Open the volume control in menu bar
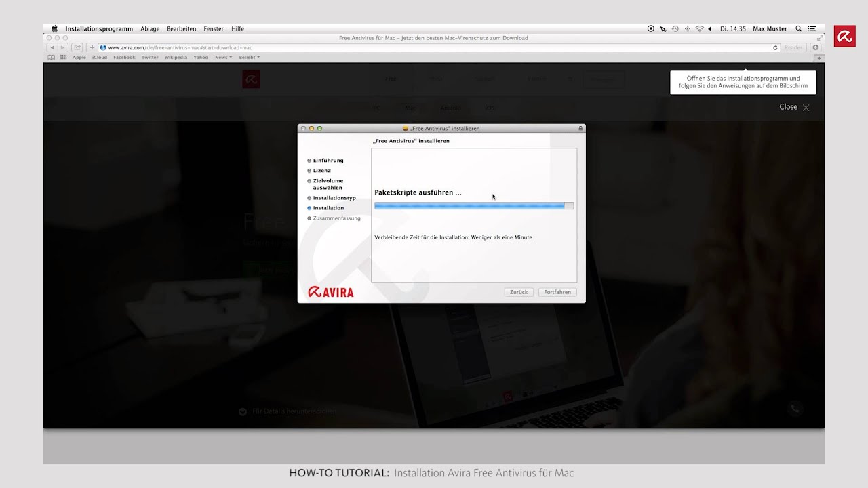The width and height of the screenshot is (868, 488). (x=710, y=29)
